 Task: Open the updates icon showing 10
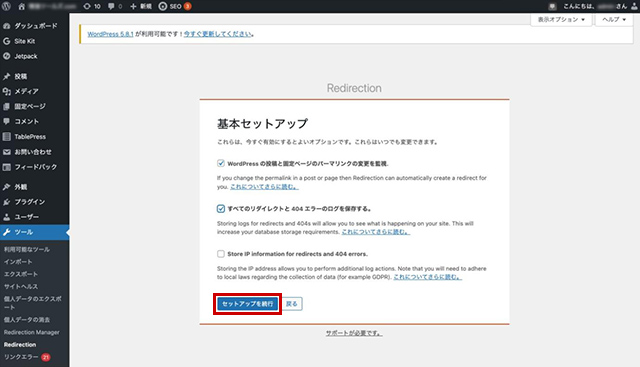(x=87, y=6)
